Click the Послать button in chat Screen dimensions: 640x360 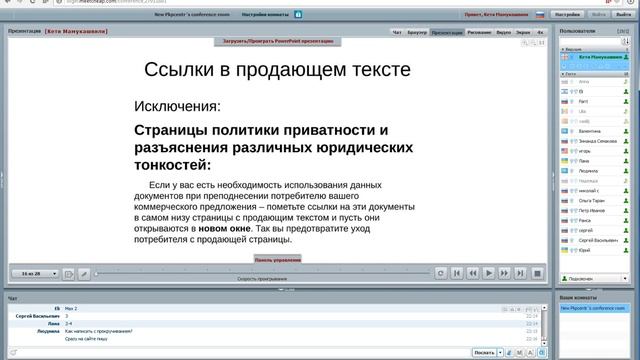pyautogui.click(x=484, y=352)
